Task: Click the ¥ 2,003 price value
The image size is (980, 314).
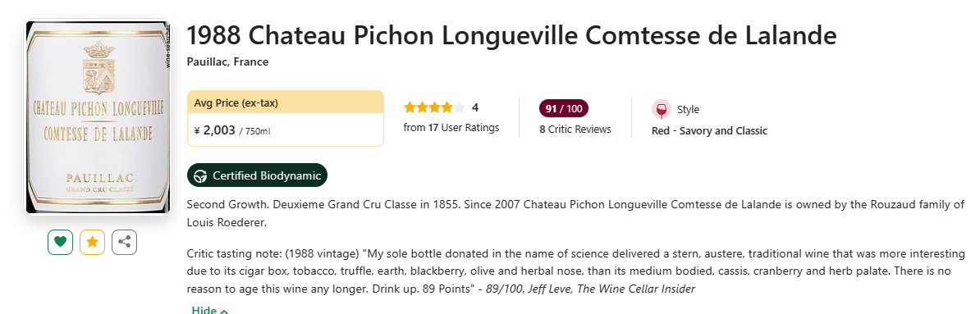Action: [215, 130]
